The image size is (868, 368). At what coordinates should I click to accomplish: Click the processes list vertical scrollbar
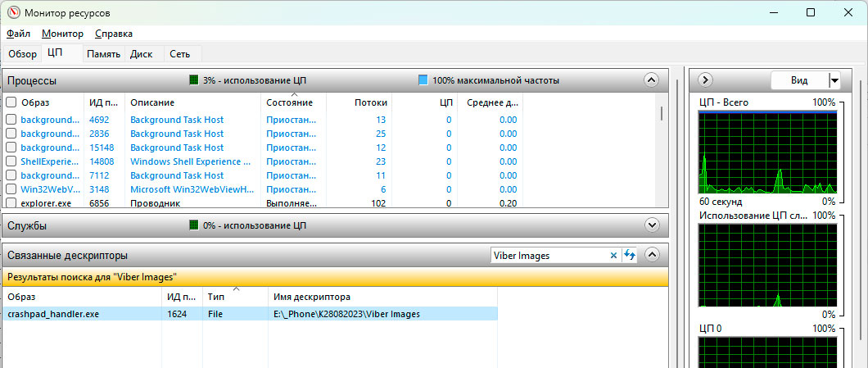pyautogui.click(x=662, y=113)
